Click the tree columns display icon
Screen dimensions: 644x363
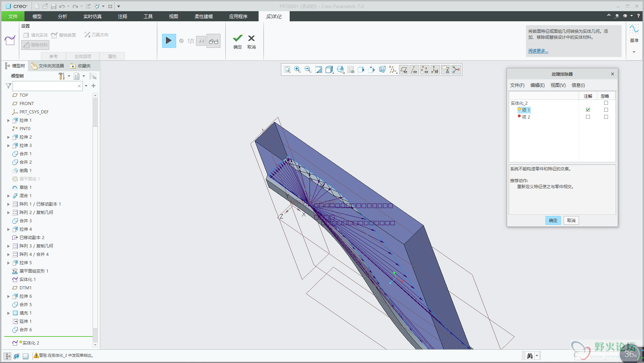point(77,76)
